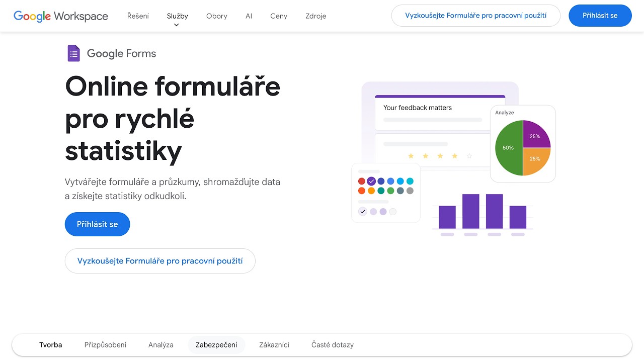Open the Zdroje menu
Viewport: 644px width, 362px height.
(316, 16)
